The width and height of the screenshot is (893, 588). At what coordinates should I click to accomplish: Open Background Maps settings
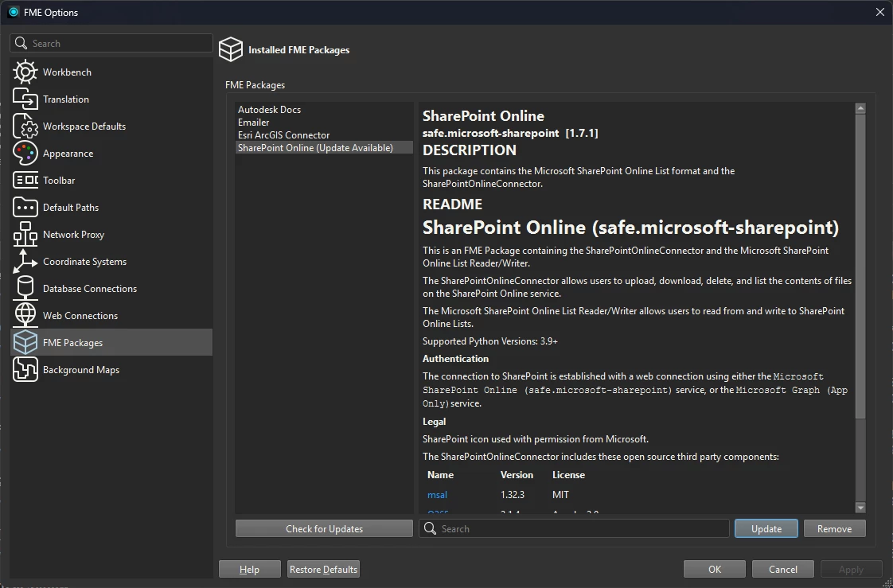(x=111, y=369)
